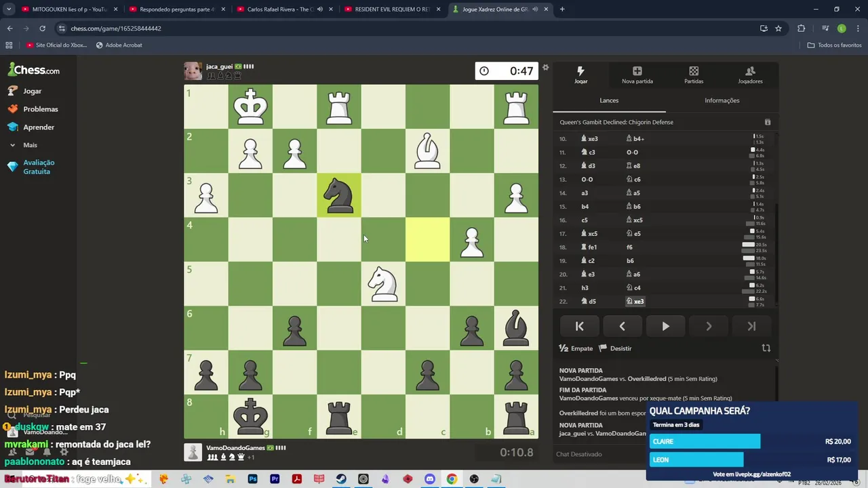Open the Jogar tab with the lightning icon
This screenshot has height=488, width=868.
coord(580,75)
